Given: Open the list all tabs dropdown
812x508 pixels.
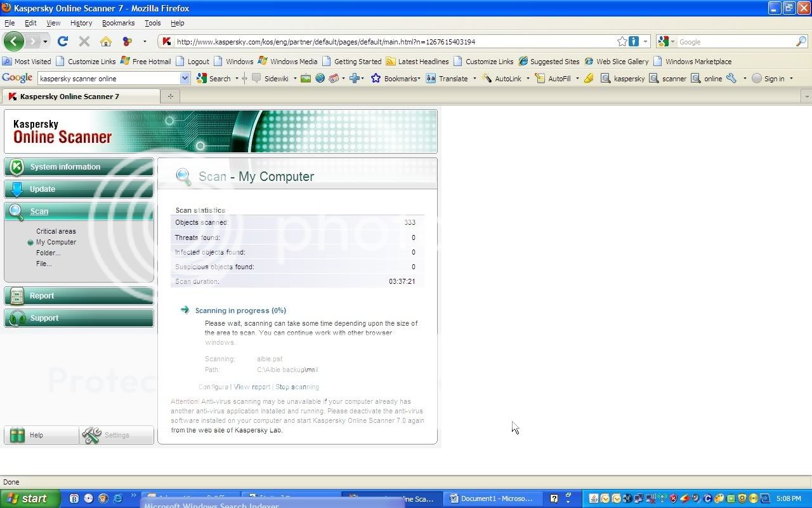Looking at the screenshot, I should point(806,97).
